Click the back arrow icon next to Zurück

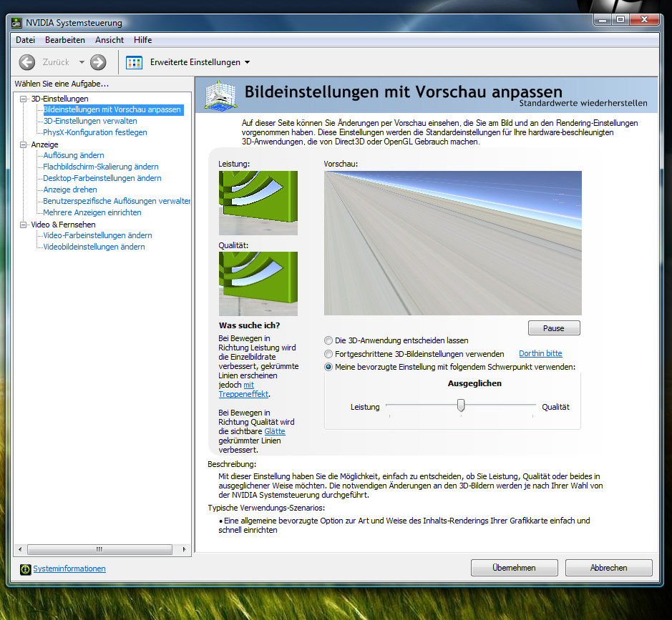(x=27, y=62)
